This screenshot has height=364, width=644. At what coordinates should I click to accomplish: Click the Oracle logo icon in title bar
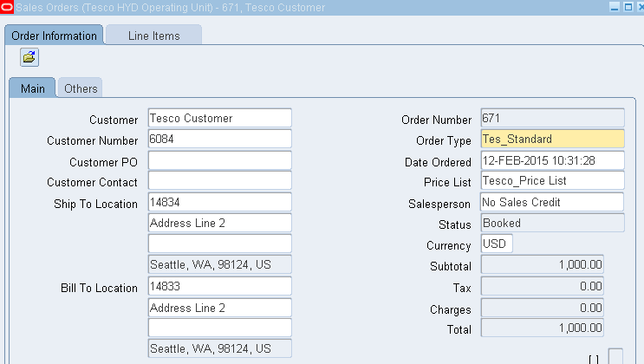[x=7, y=7]
